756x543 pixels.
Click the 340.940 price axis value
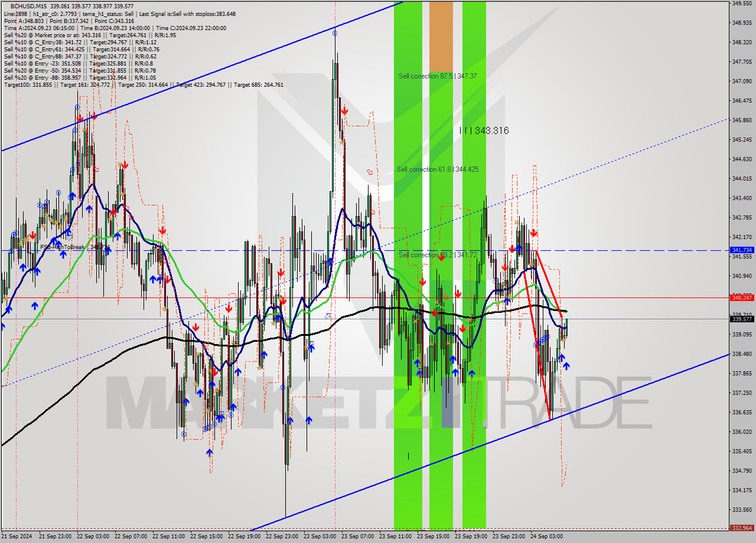point(742,276)
